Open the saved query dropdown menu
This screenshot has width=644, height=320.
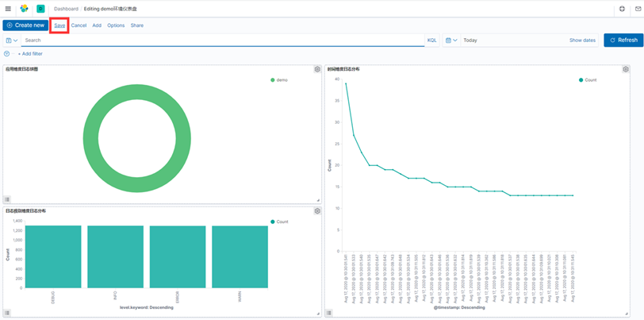[x=12, y=40]
